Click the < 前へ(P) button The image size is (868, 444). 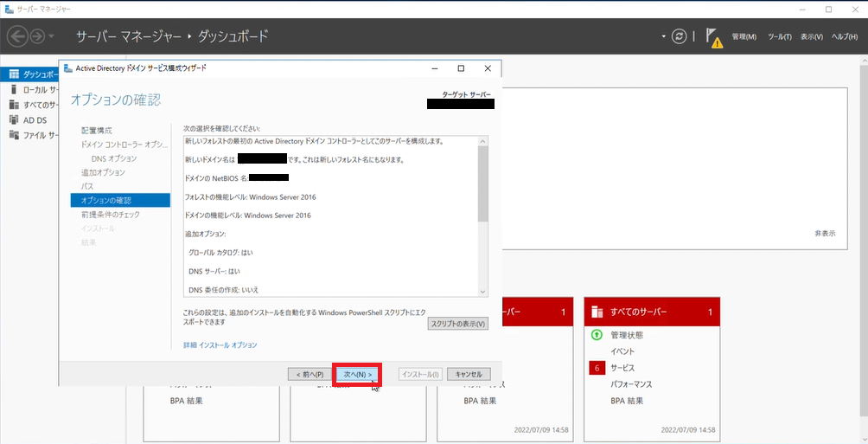310,374
